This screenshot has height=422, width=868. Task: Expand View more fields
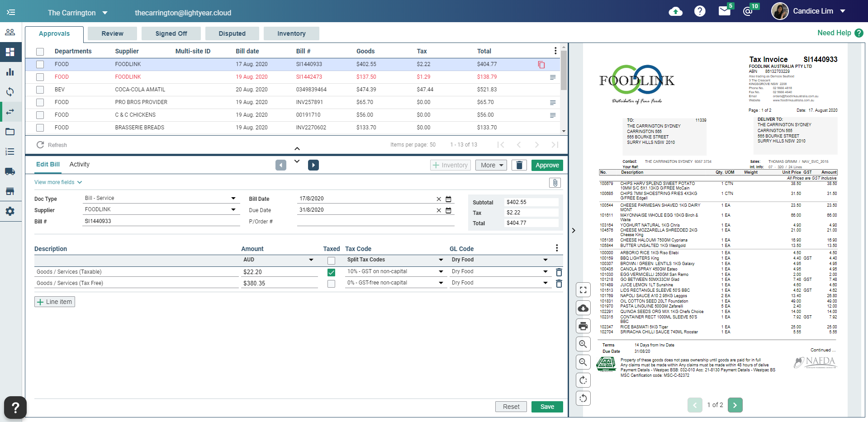pos(58,182)
